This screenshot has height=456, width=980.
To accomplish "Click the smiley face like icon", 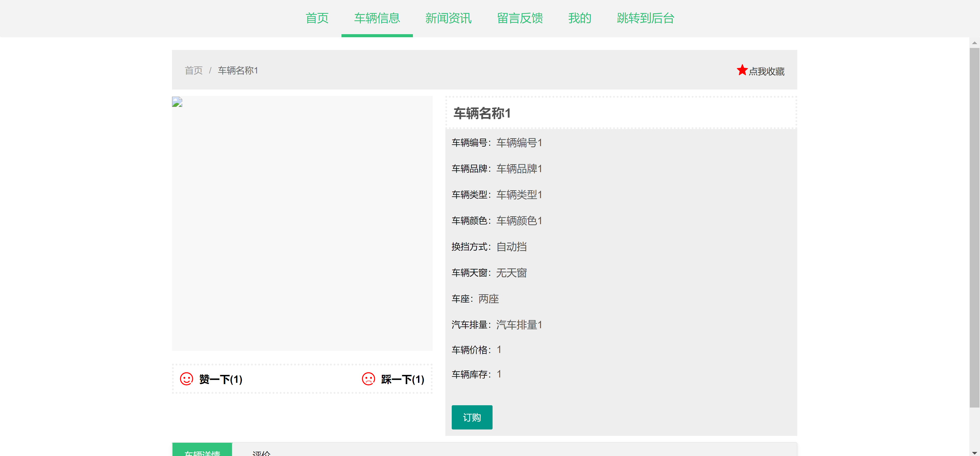I will click(x=186, y=379).
